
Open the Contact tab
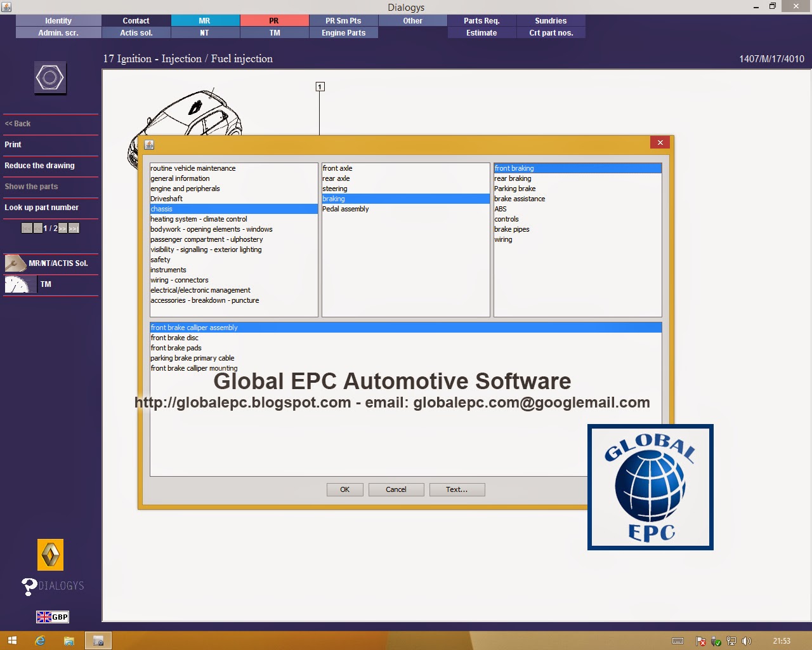(136, 21)
